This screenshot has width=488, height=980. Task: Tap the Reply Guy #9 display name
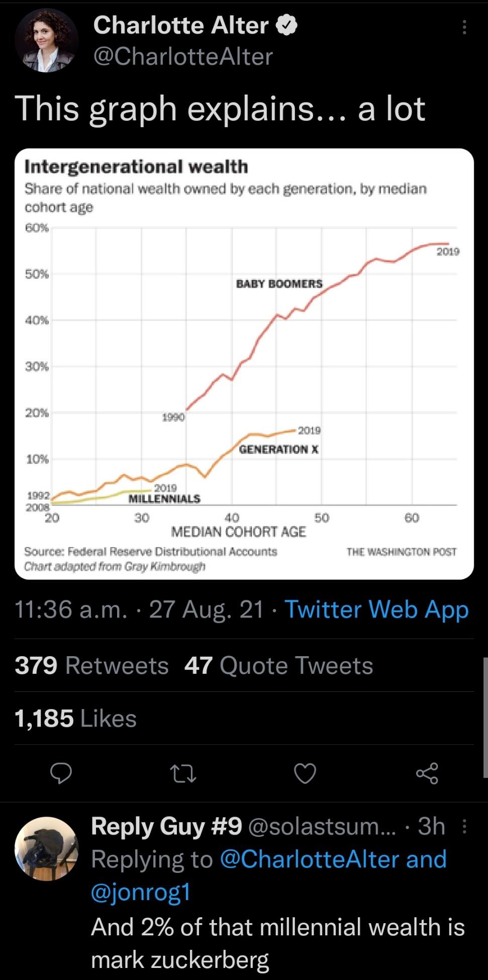(x=167, y=826)
